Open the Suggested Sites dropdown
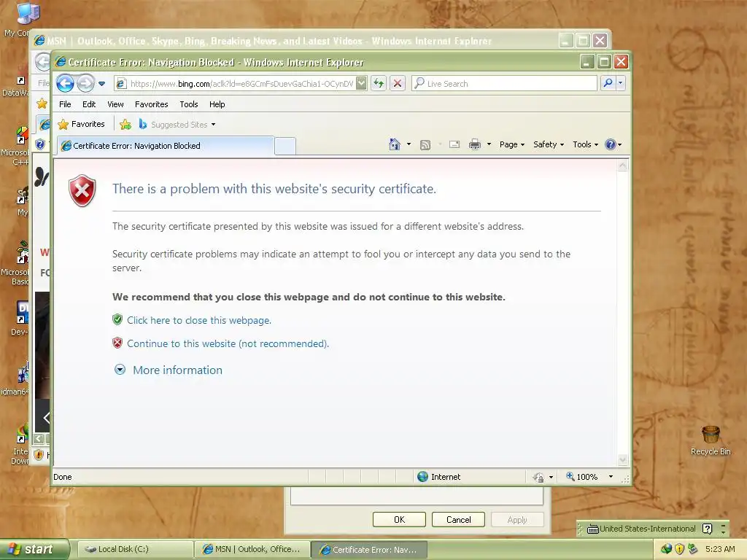 tap(177, 124)
